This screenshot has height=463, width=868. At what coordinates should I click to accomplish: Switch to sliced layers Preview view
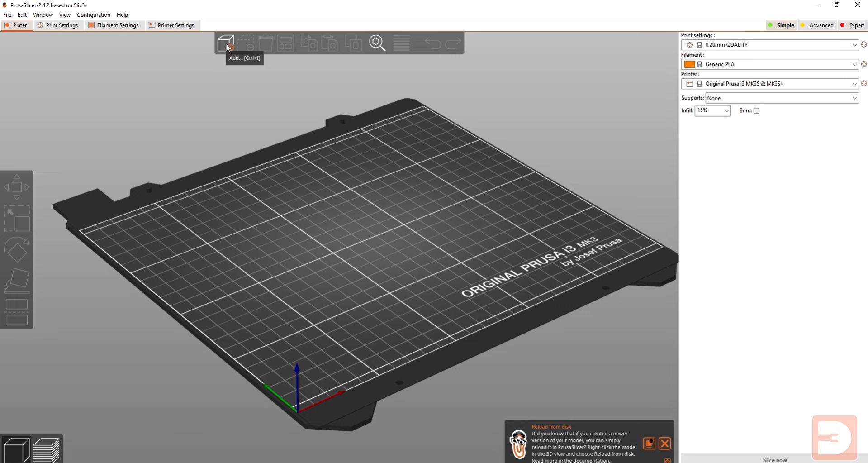click(x=47, y=450)
